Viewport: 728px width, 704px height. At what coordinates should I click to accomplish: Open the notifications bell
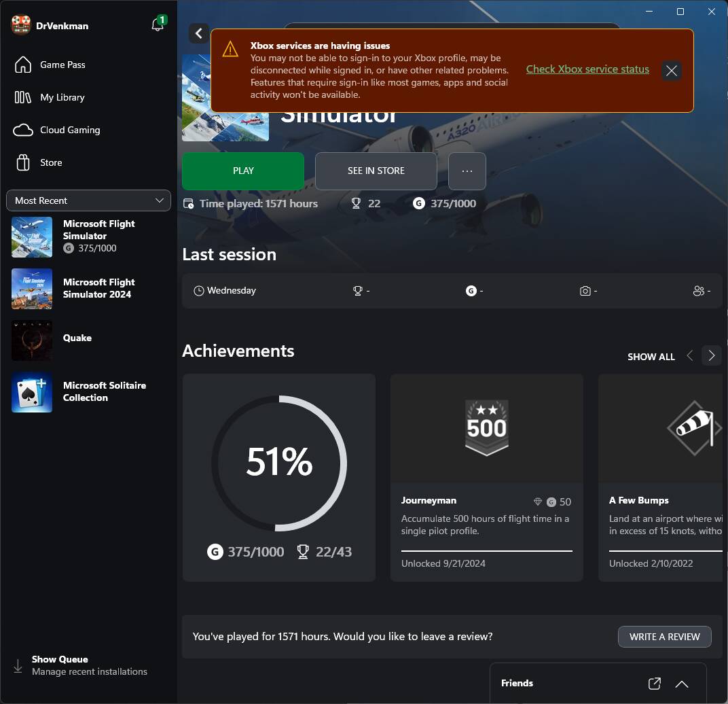click(158, 25)
